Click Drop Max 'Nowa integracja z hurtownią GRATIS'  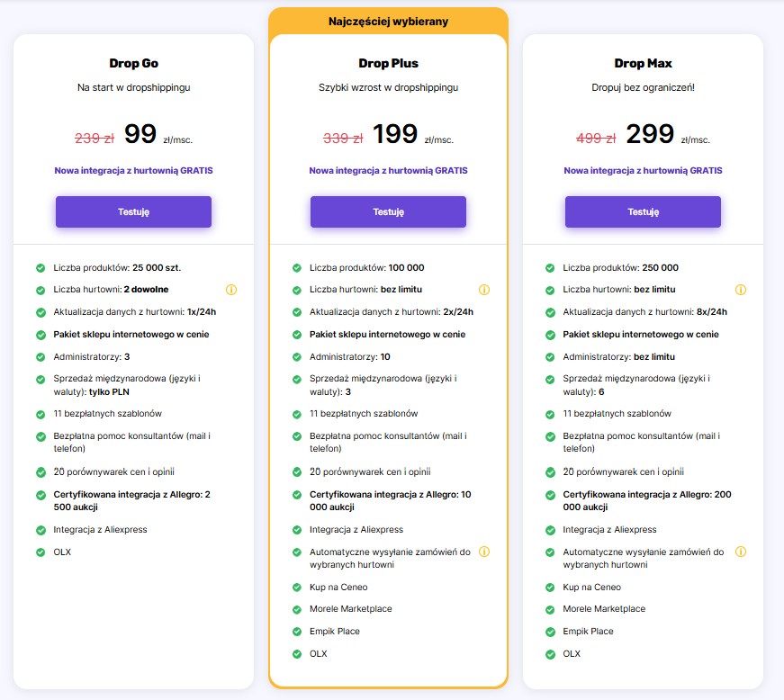tap(643, 170)
